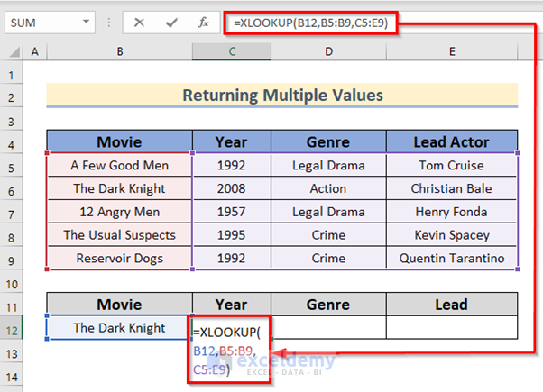Click the Tom Cruise cell
543x392 pixels.
pos(452,165)
